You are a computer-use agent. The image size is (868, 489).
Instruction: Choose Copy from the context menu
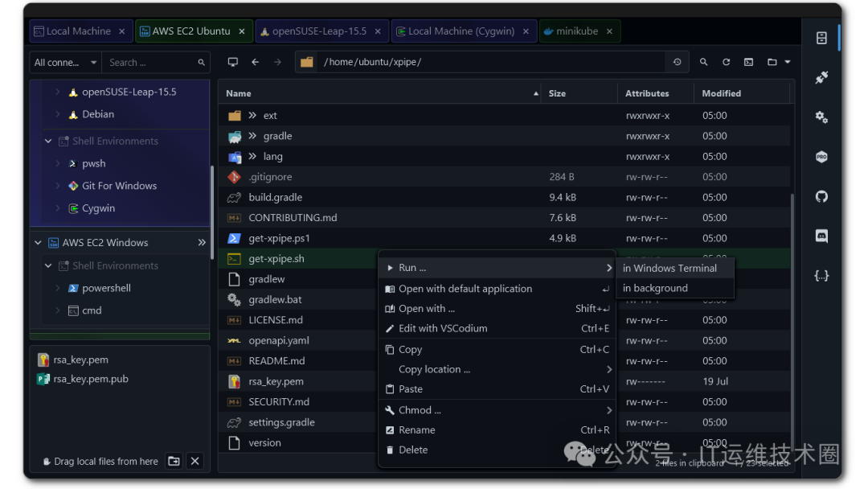(497, 349)
